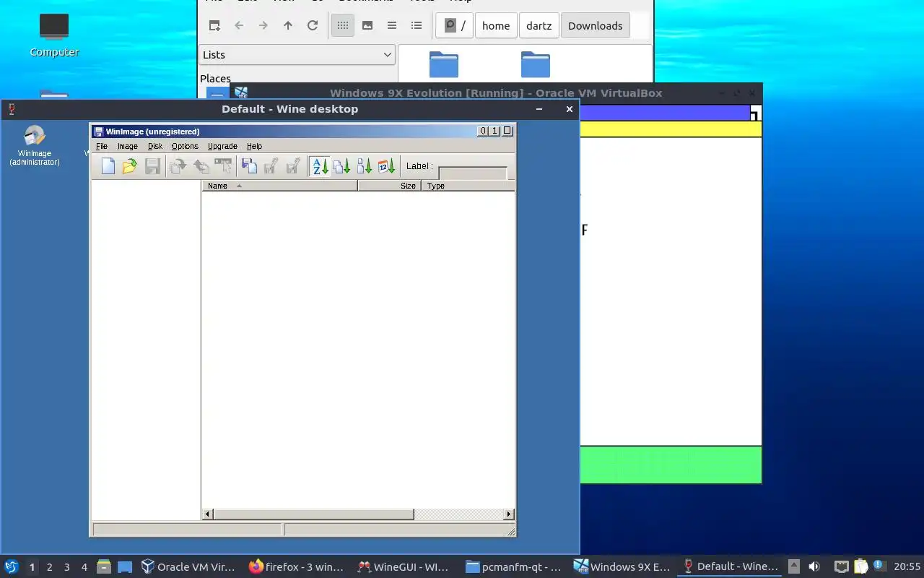Click the file manager quicklaunch icon in taskbar
This screenshot has height=578, width=924.
click(x=104, y=567)
